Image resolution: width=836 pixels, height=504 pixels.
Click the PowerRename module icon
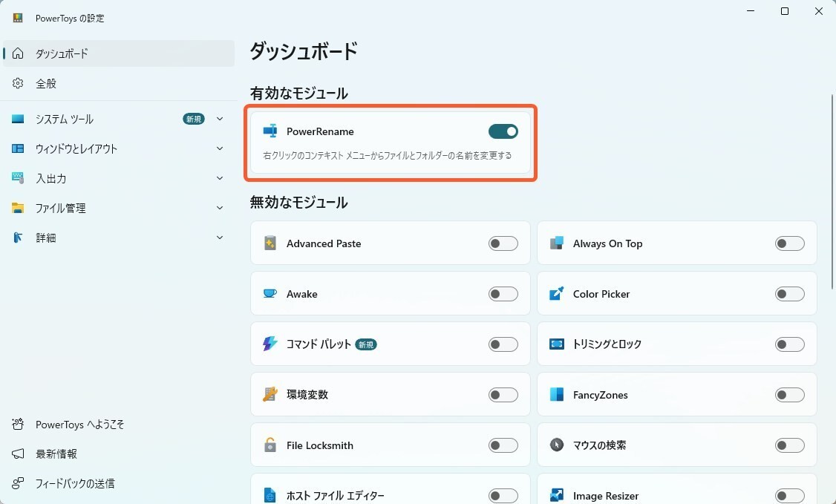coord(270,131)
